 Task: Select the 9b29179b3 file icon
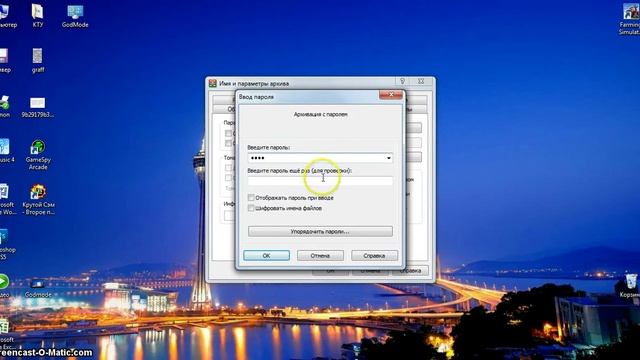tap(38, 107)
